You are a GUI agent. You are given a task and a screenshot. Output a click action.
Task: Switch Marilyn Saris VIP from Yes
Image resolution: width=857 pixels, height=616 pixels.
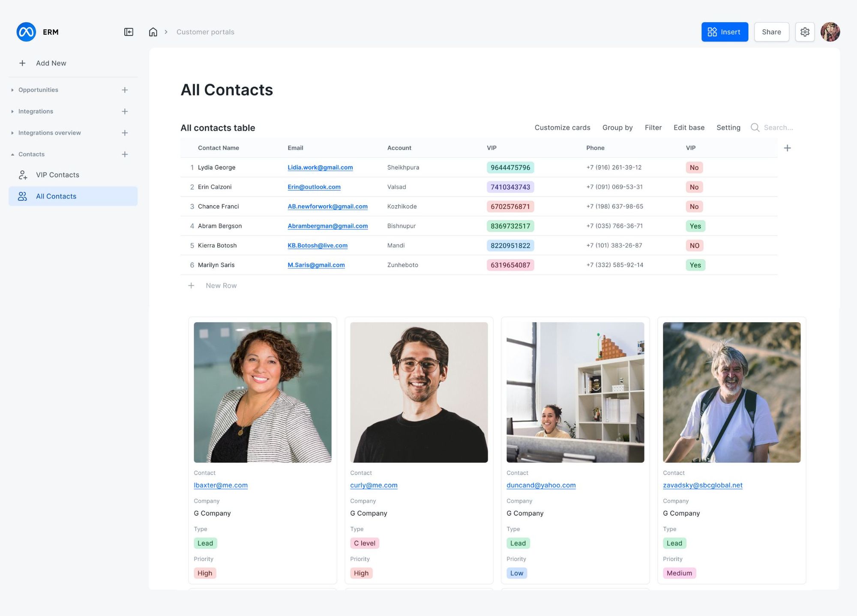click(x=695, y=265)
